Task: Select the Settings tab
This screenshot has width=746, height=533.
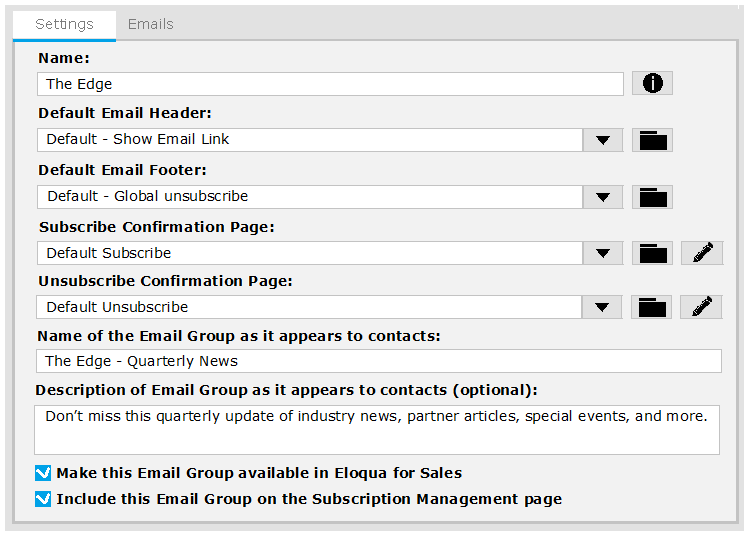Action: tap(64, 24)
